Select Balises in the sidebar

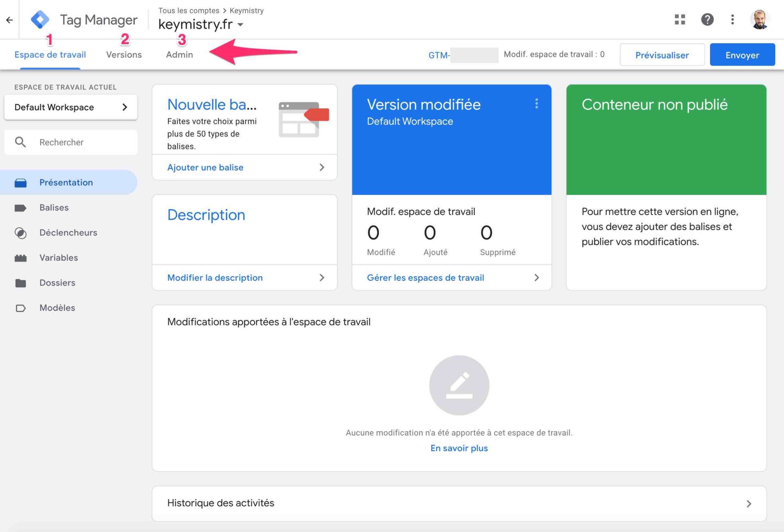point(54,207)
